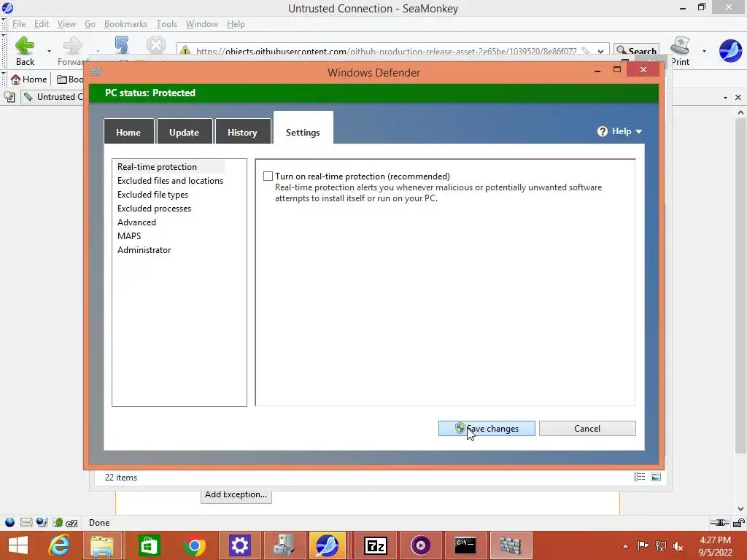Switch to the Update tab in Defender
The width and height of the screenshot is (747, 560).
click(x=185, y=131)
